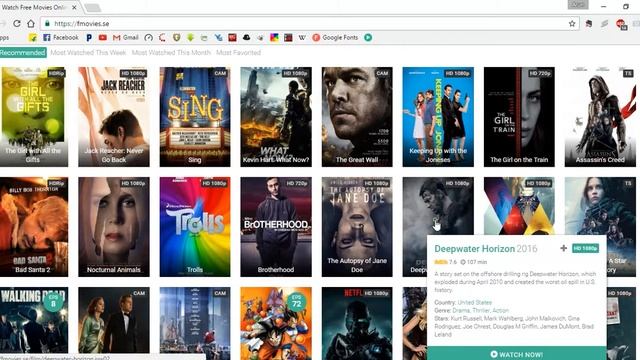Open the Assassin's Creed poster
Image resolution: width=640 pixels, height=360 pixels.
(x=600, y=117)
